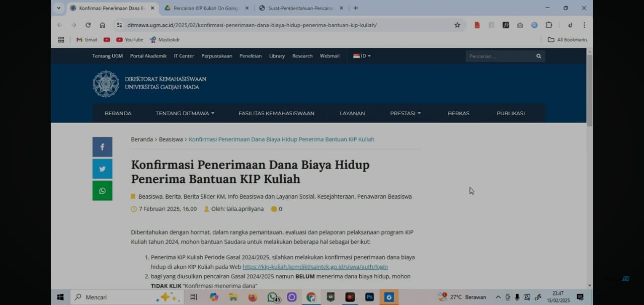Viewport: 644px width, 305px height.
Task: Open the Chrome profile avatar
Action: (x=570, y=25)
